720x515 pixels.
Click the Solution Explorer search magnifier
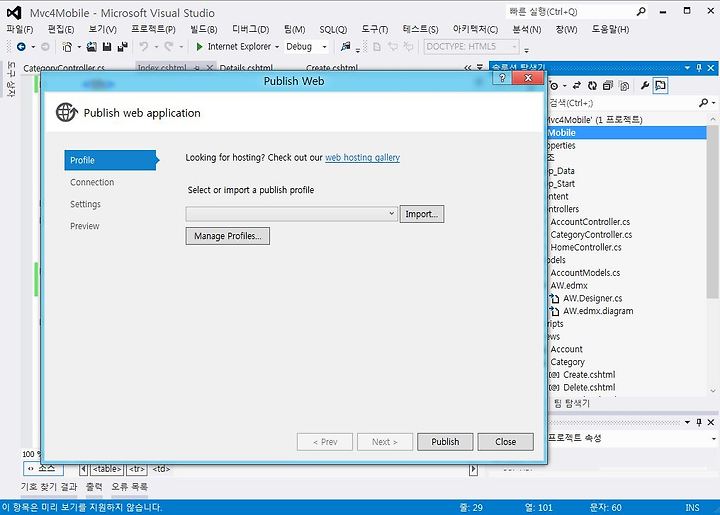click(703, 103)
